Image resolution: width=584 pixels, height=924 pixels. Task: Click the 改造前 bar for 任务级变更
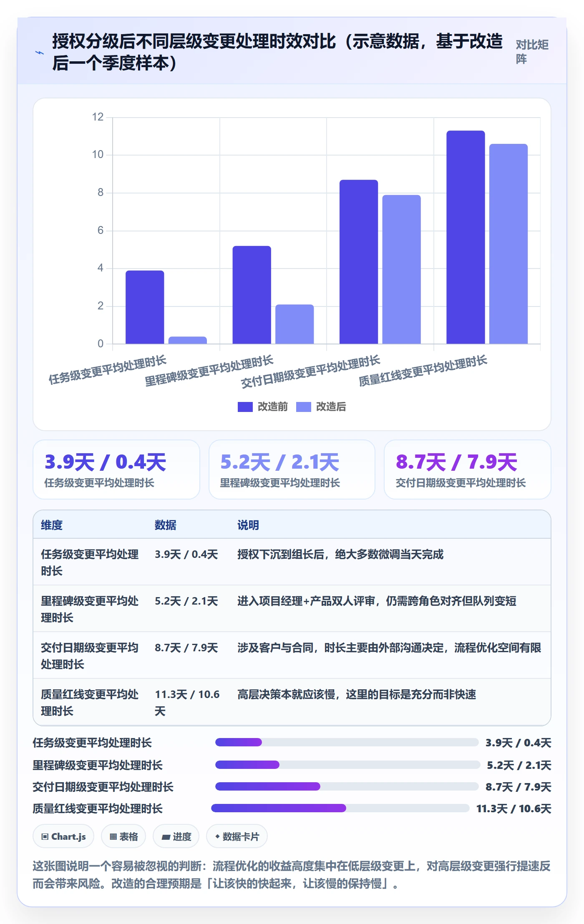(145, 307)
